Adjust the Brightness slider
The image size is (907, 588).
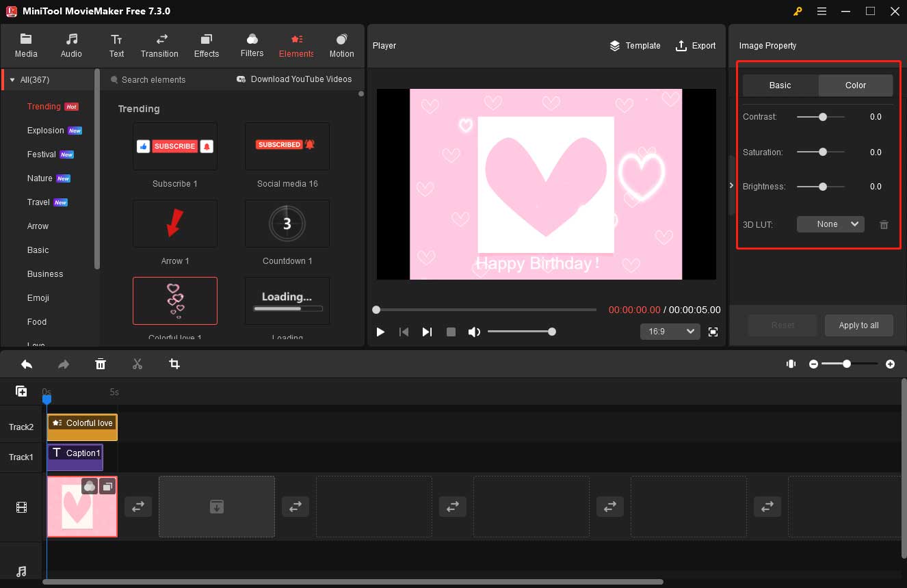[821, 186]
